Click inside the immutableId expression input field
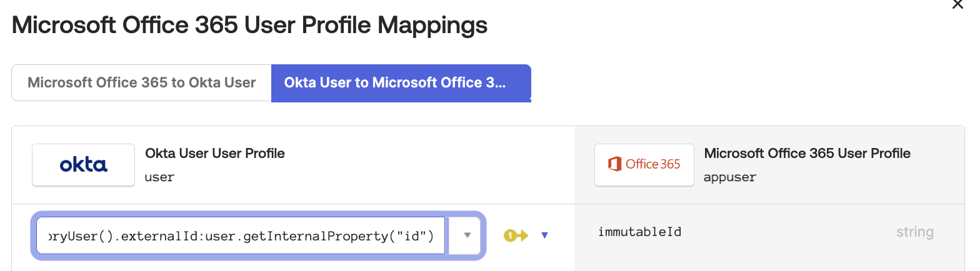The image size is (980, 271). point(241,235)
